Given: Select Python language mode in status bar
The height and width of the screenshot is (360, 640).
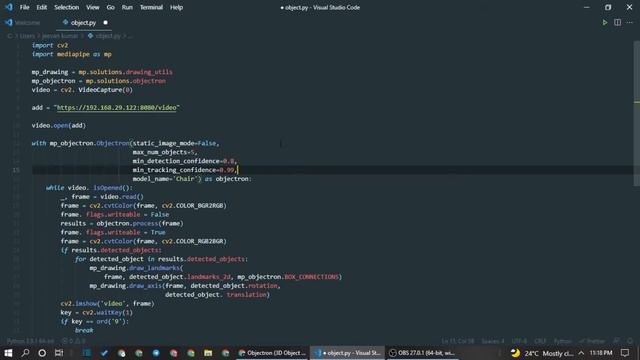Looking at the screenshot, I should coord(562,341).
